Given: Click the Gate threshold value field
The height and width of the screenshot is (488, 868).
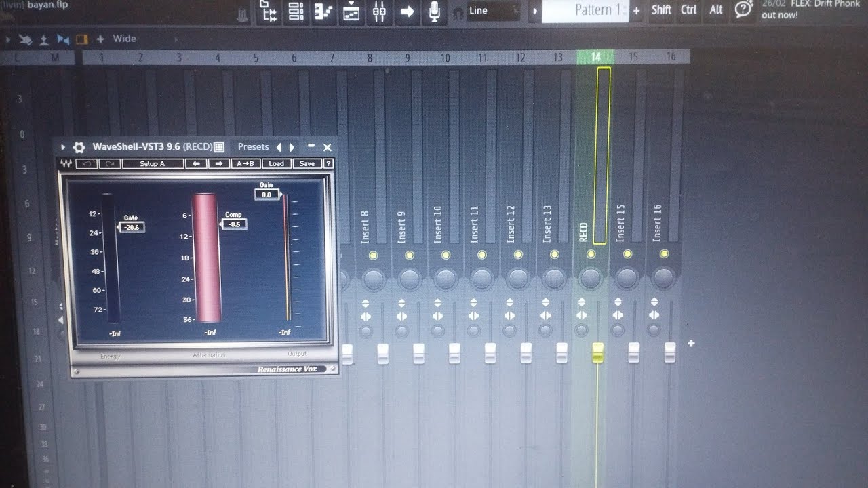Looking at the screenshot, I should pos(132,228).
